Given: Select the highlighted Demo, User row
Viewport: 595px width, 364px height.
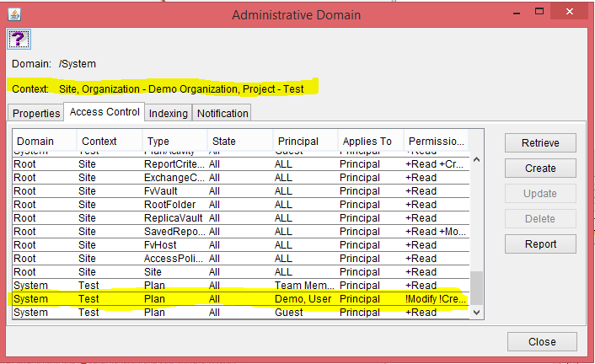Looking at the screenshot, I should 241,299.
